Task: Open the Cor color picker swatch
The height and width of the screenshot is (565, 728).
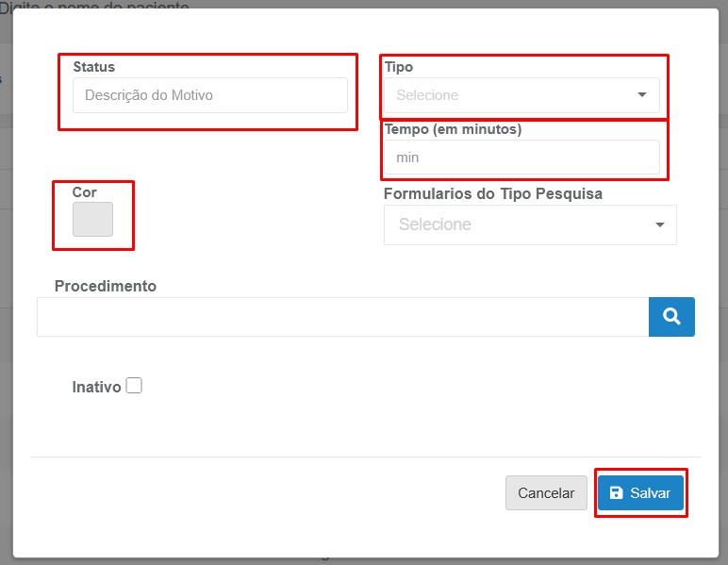Action: 92,219
